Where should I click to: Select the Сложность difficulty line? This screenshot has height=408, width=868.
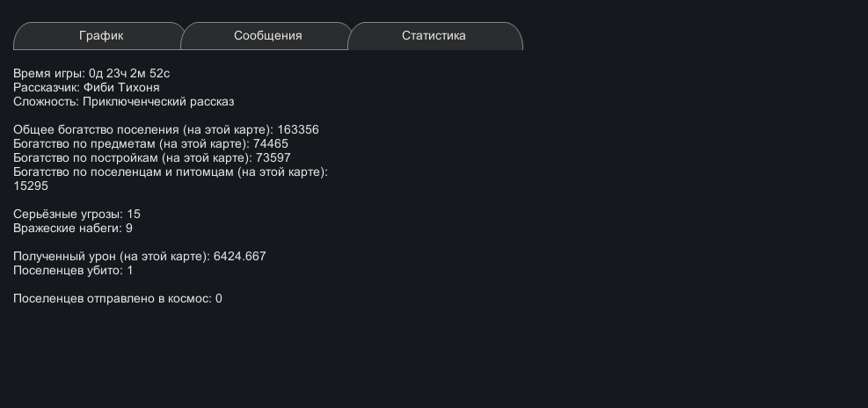[123, 102]
